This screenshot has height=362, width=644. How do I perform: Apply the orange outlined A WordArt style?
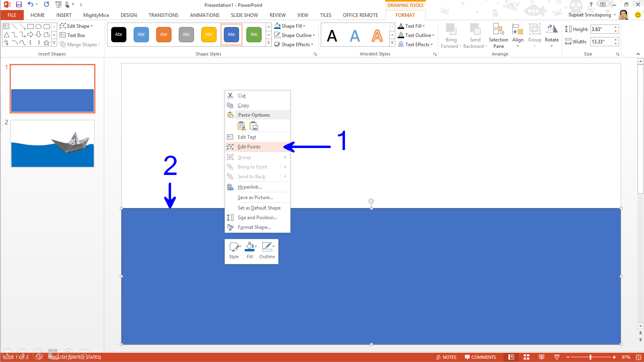pos(377,36)
